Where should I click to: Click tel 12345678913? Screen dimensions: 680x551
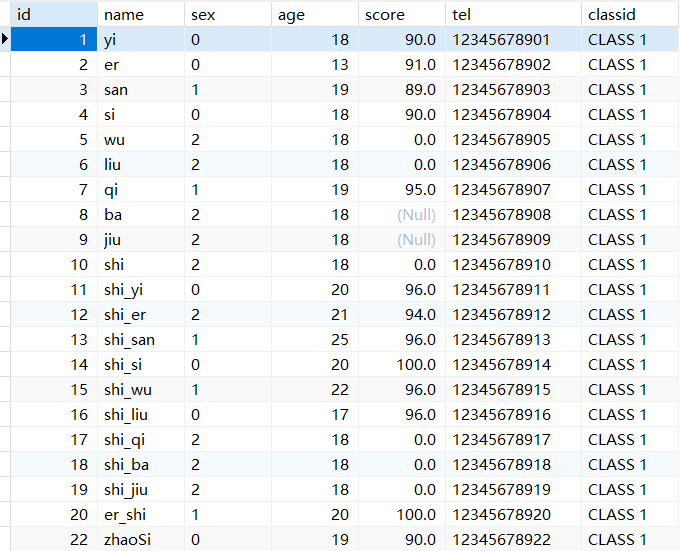point(513,339)
